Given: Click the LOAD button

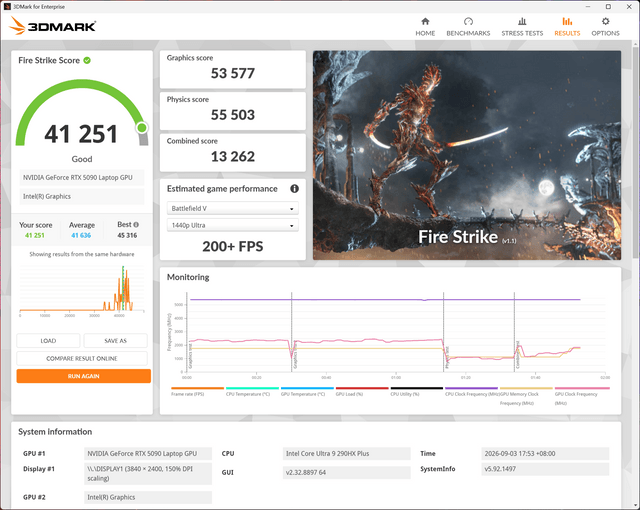Looking at the screenshot, I should click(x=48, y=341).
